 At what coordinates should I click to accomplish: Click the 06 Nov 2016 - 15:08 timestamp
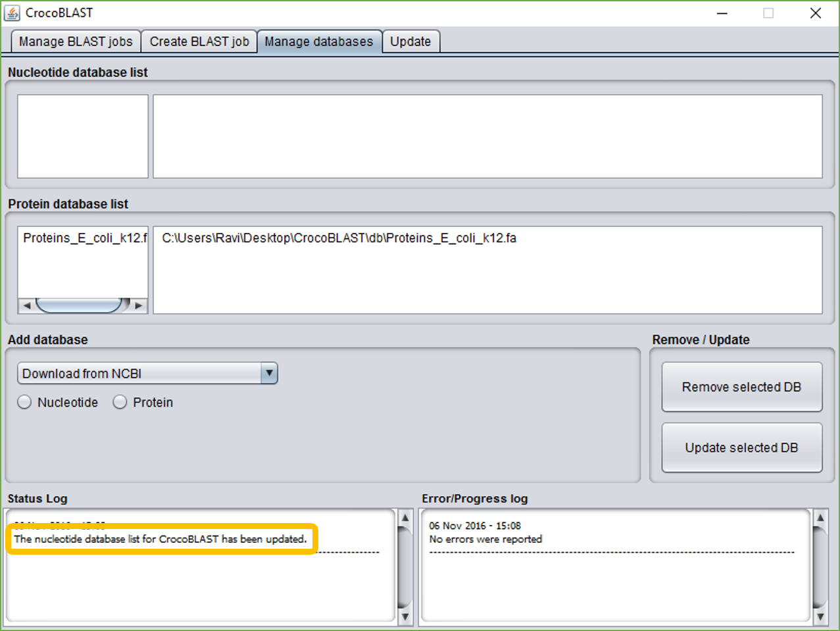475,526
